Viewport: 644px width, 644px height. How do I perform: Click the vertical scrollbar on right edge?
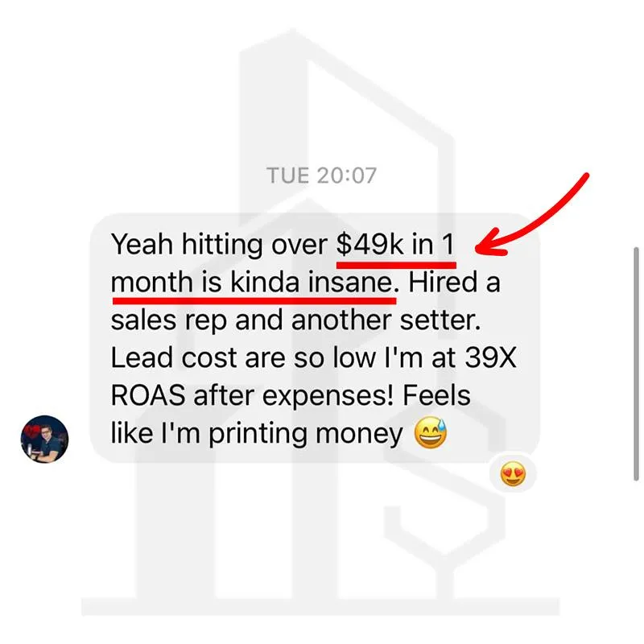point(636,364)
